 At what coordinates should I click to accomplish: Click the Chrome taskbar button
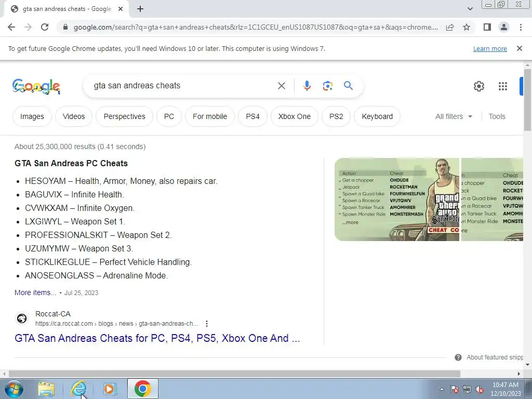tap(142, 389)
